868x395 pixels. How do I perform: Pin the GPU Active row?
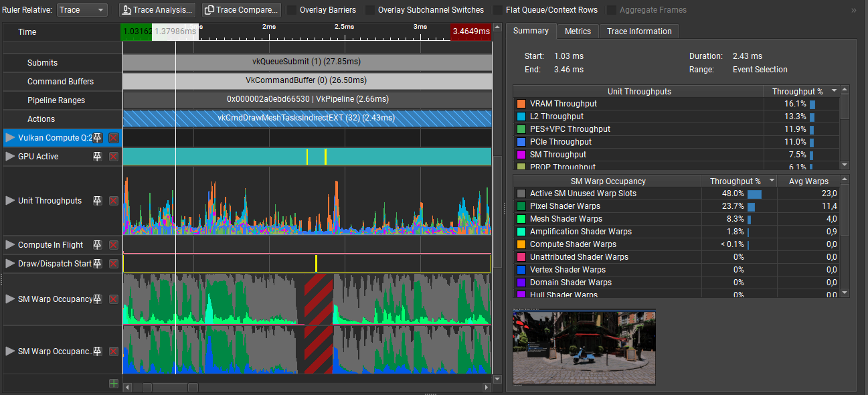pyautogui.click(x=98, y=157)
